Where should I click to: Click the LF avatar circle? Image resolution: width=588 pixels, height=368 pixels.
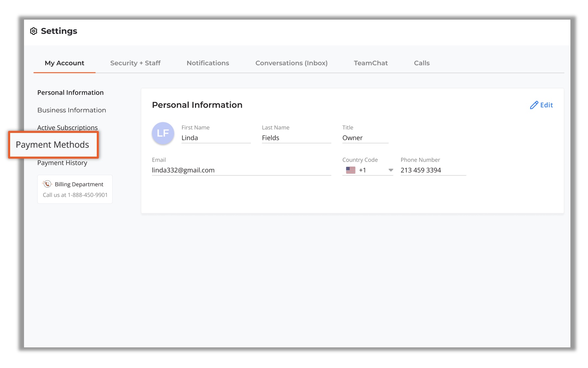click(x=163, y=133)
